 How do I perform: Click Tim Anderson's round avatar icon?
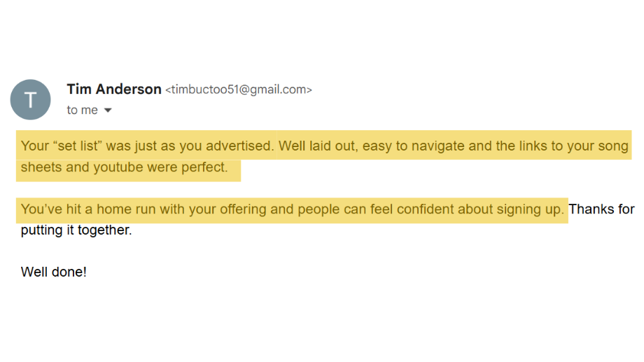[x=30, y=99]
